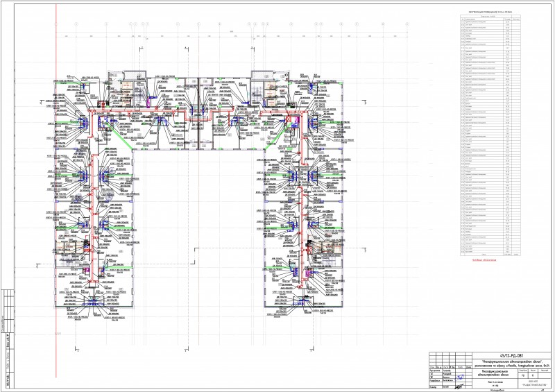The width and height of the screenshot is (555, 392).
Task: Click the blue signature in the title block
Action: 460,377
